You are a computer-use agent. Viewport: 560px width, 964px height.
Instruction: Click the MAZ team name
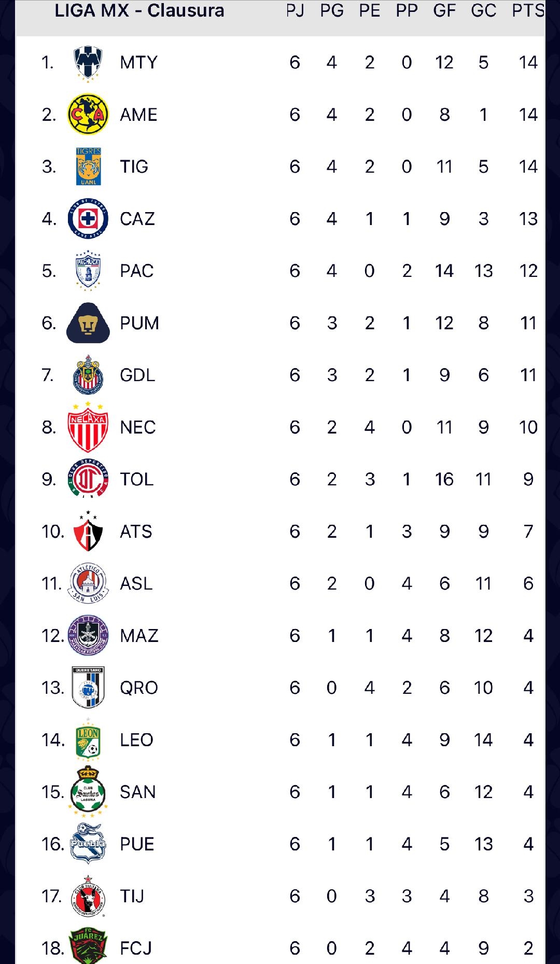point(139,636)
